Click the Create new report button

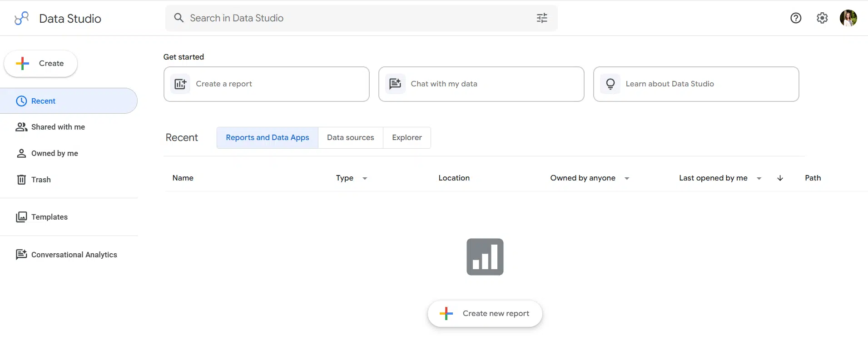(485, 314)
